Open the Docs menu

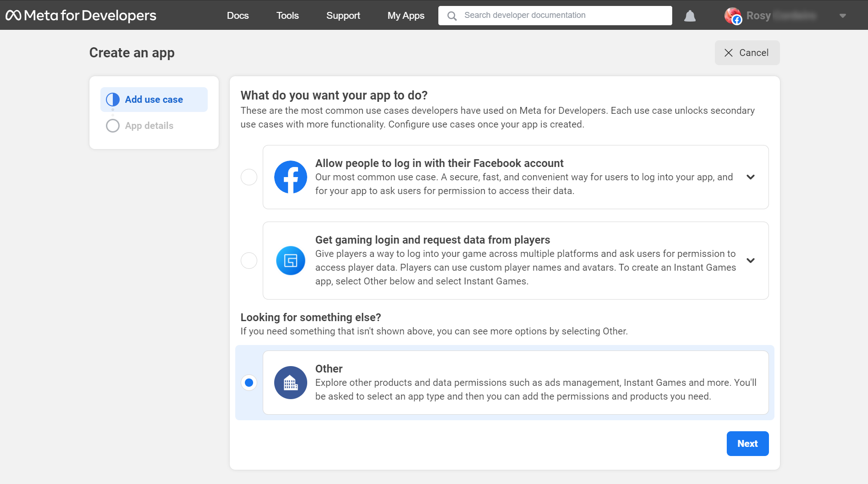tap(238, 15)
